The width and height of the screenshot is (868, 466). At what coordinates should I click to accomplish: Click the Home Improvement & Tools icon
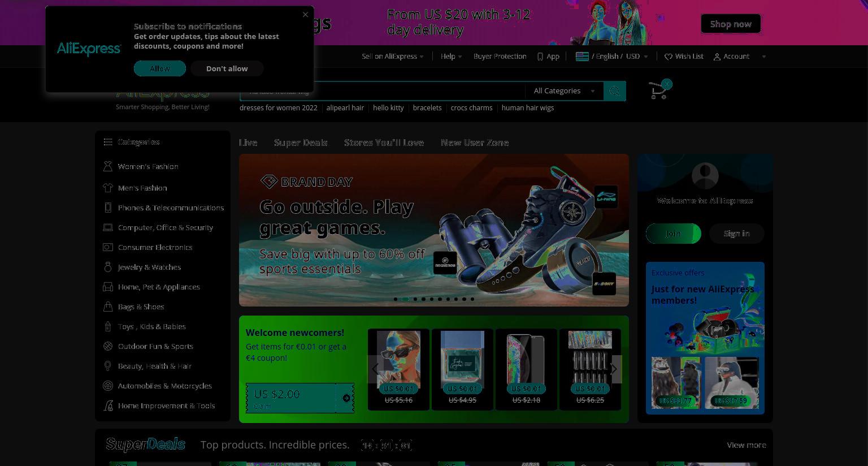coord(108,405)
